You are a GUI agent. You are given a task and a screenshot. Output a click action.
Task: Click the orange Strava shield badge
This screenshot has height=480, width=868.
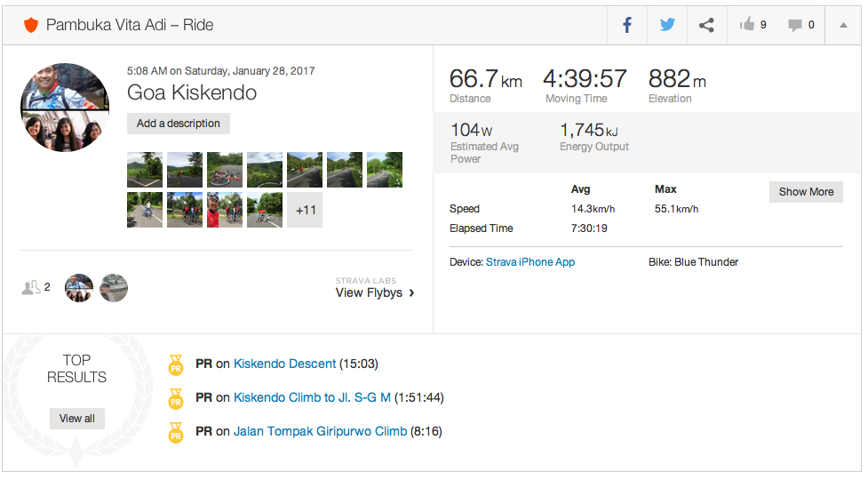click(x=31, y=25)
